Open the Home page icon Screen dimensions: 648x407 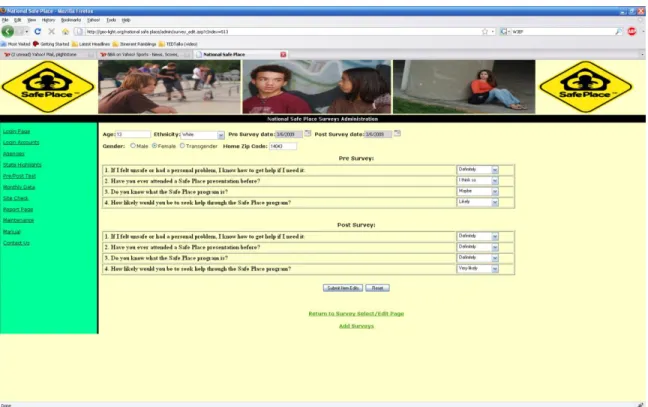65,31
